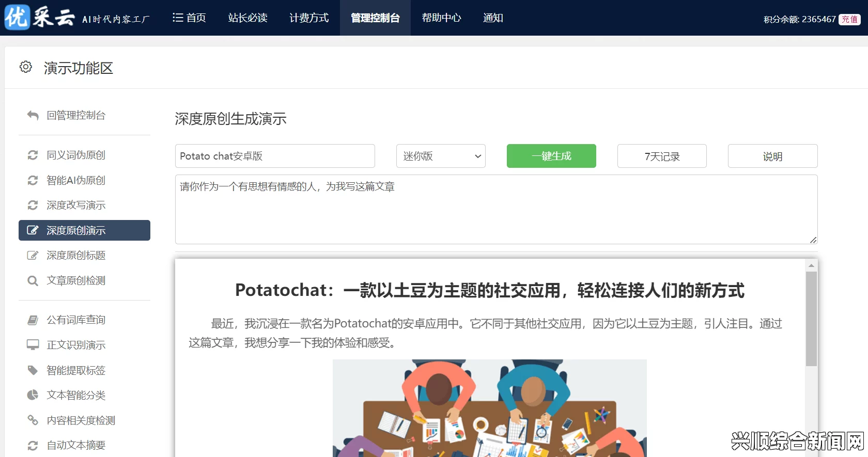Open 公有词库查询 sidebar link
This screenshot has width=868, height=457.
coord(76,320)
